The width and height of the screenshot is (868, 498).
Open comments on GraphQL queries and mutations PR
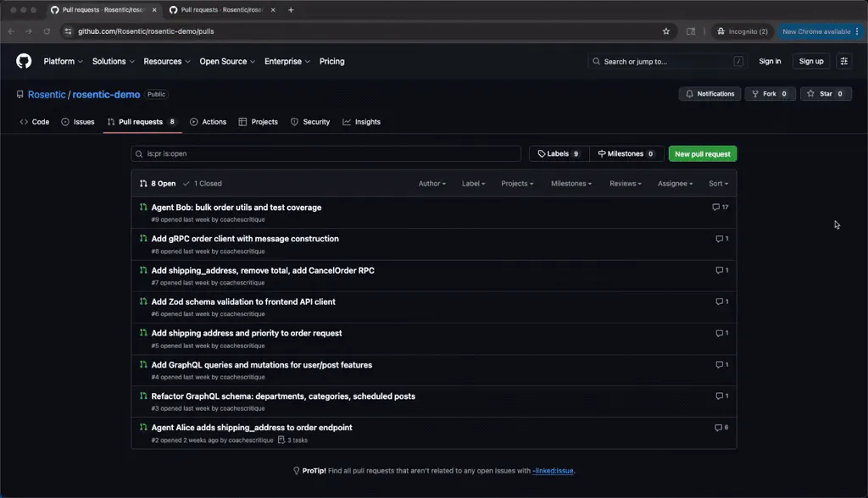coord(722,365)
